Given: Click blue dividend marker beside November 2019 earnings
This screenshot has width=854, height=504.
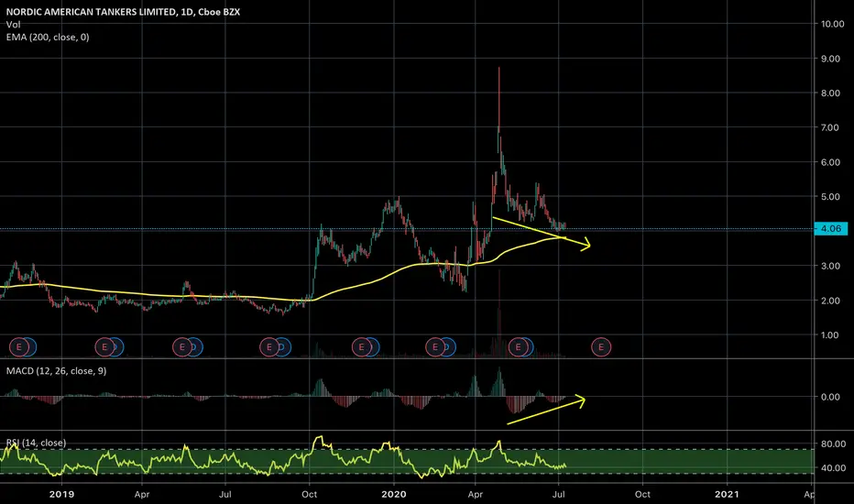Looking at the screenshot, I should 374,347.
